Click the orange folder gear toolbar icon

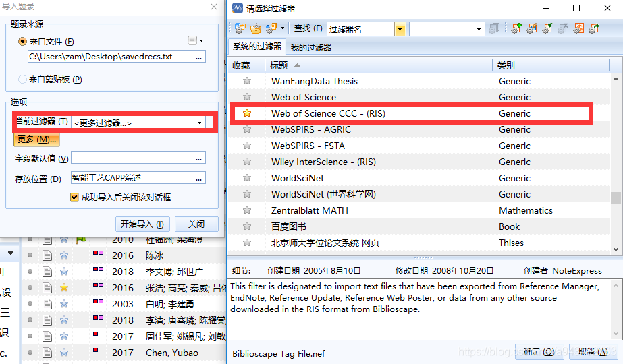click(x=256, y=28)
